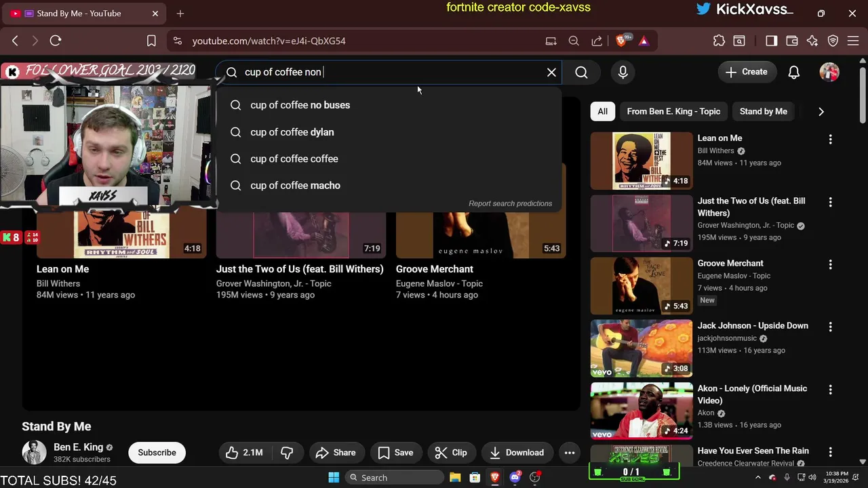Expand more filter chips with right arrow
Image resolution: width=868 pixels, height=488 pixels.
point(821,111)
